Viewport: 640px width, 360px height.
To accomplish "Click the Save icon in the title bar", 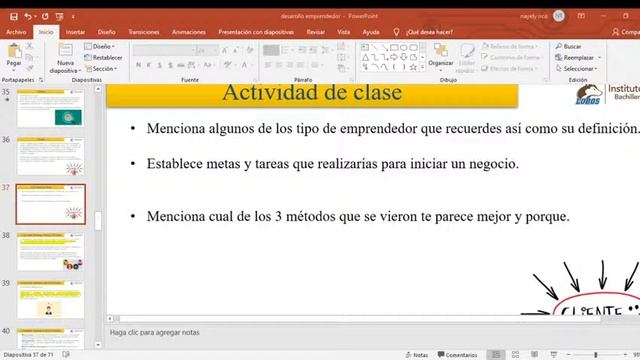I will pyautogui.click(x=14, y=16).
